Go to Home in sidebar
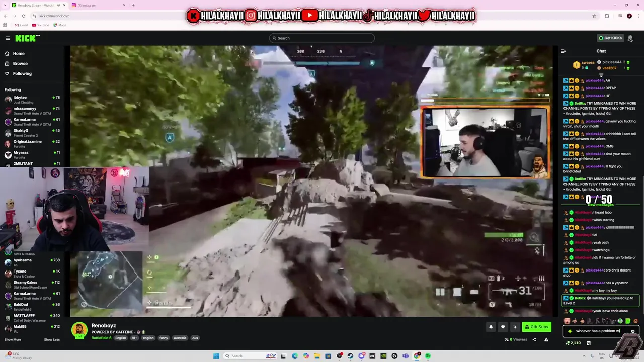The image size is (644, 362). tap(19, 54)
